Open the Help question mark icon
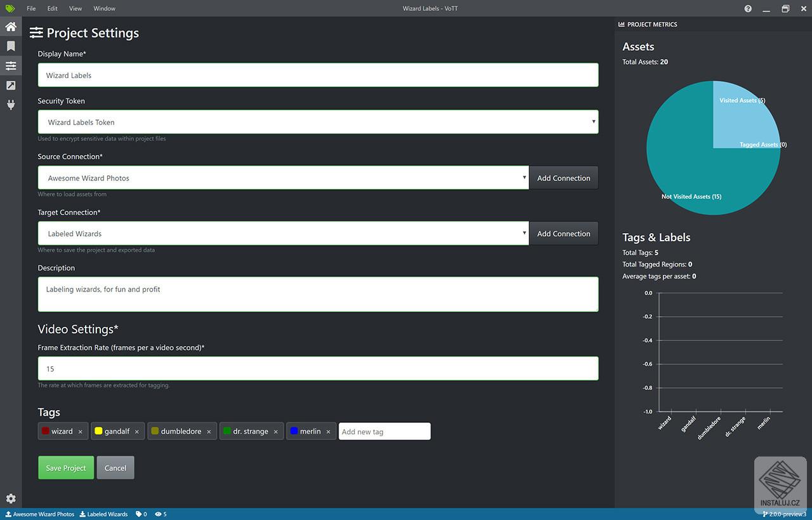 pos(748,9)
